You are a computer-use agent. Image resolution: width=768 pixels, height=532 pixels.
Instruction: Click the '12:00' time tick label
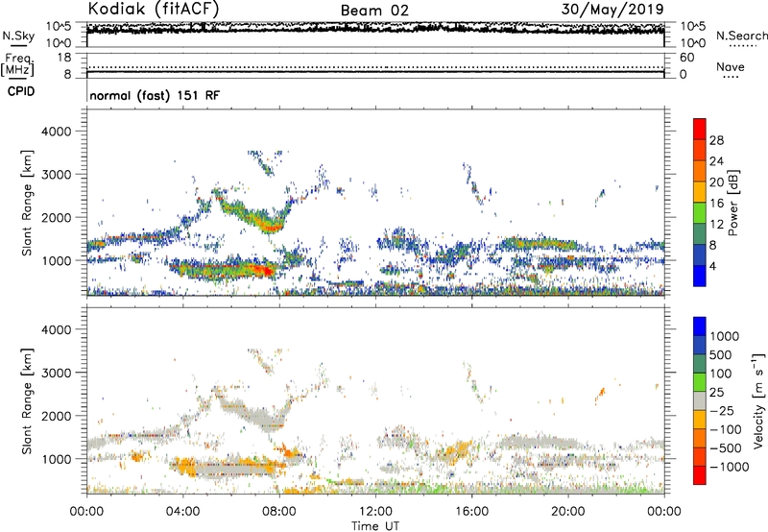(x=375, y=512)
